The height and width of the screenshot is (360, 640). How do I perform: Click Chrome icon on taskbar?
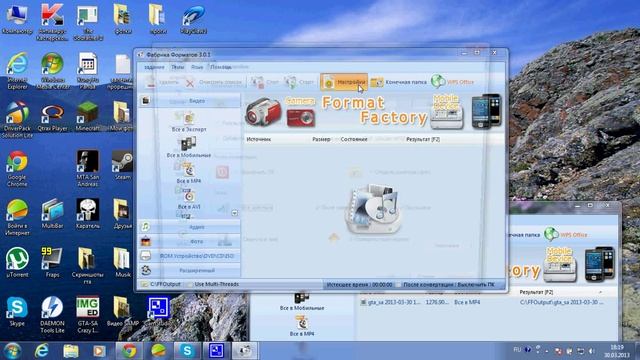click(x=129, y=351)
